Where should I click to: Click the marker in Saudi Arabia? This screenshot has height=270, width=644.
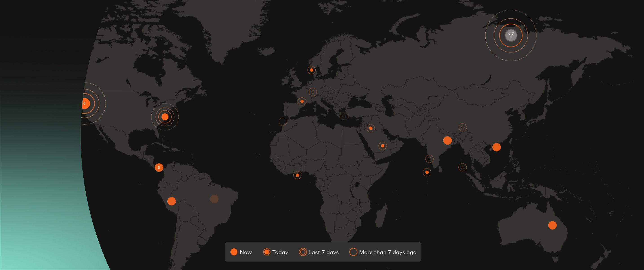click(383, 146)
